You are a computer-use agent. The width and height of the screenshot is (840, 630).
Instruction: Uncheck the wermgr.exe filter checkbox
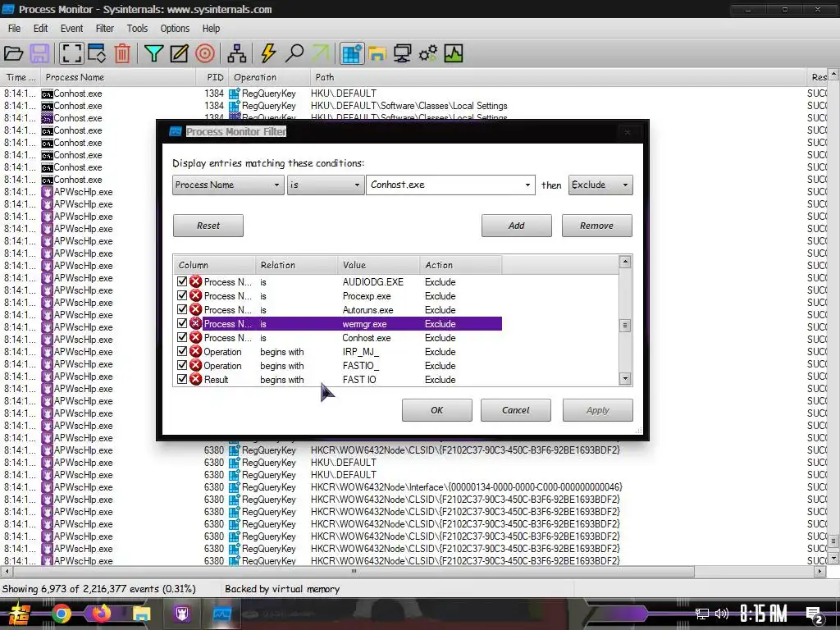coord(182,323)
